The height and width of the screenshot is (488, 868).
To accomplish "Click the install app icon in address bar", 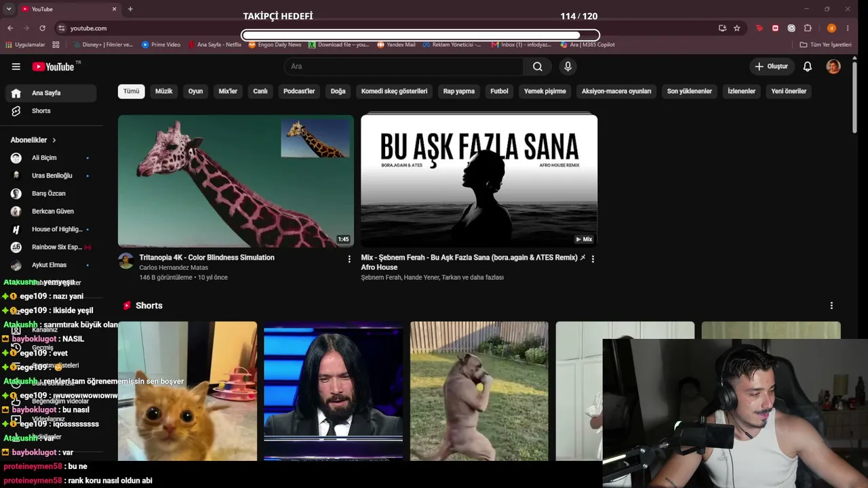I will [722, 28].
